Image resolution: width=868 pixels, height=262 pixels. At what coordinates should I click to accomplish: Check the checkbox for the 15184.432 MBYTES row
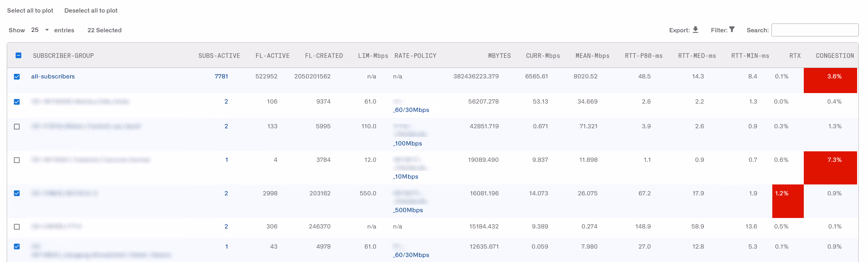[x=17, y=227]
